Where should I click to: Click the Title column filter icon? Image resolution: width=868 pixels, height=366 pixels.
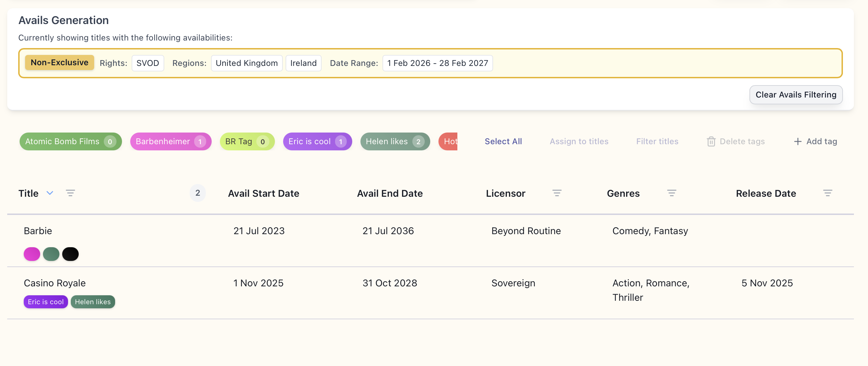(x=70, y=193)
